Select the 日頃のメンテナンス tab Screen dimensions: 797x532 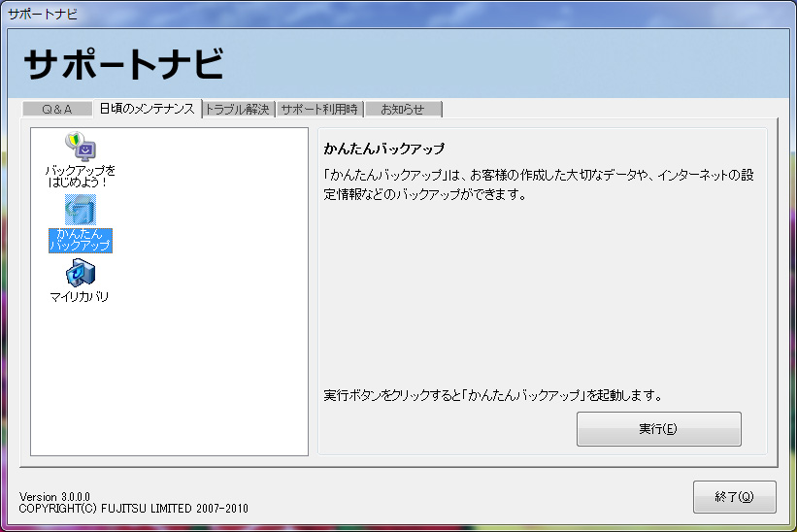[x=148, y=109]
